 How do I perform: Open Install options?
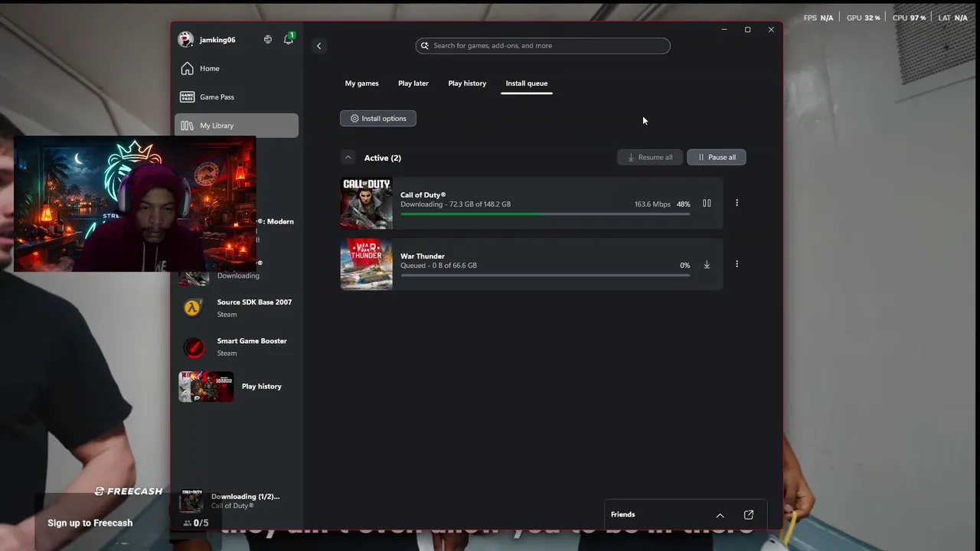tap(378, 119)
